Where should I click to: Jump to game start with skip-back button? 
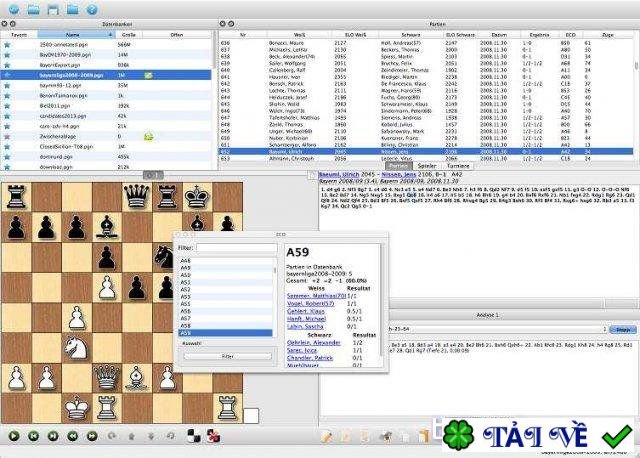(33, 436)
